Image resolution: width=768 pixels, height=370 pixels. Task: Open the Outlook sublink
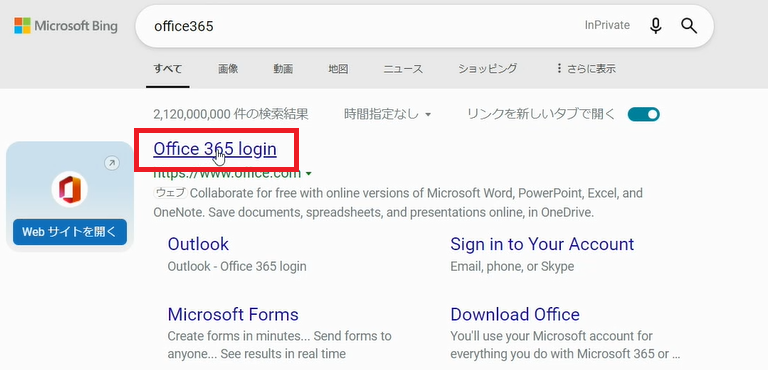198,244
